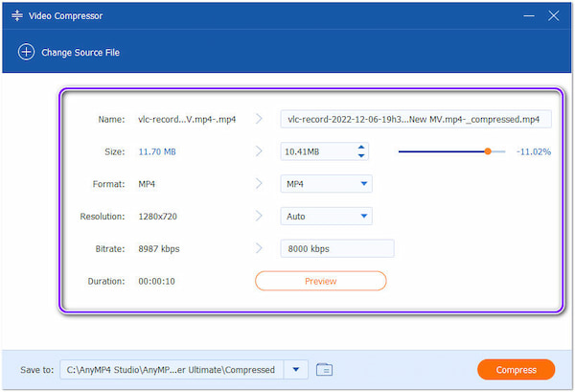The image size is (575, 392).
Task: Click the Save to path field
Action: tap(172, 370)
